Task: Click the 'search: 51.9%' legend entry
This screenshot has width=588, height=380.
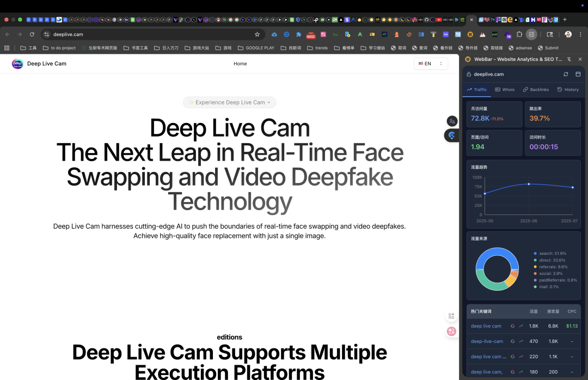Action: pyautogui.click(x=550, y=254)
